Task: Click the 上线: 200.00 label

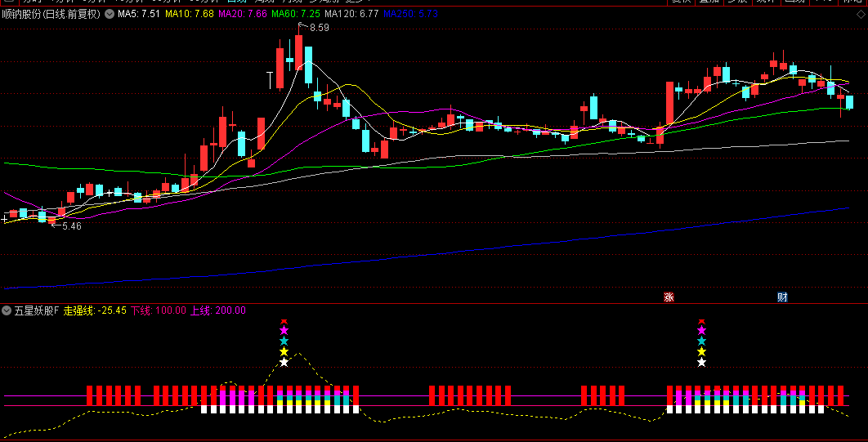Action: point(218,311)
